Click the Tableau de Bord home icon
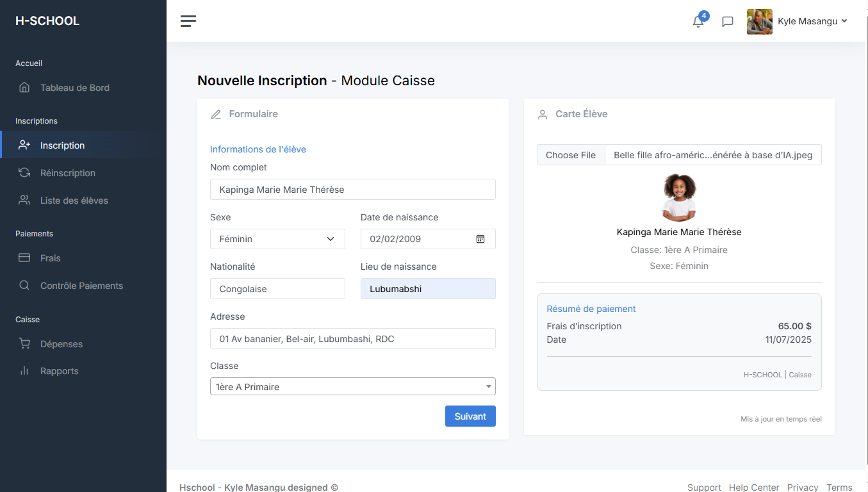868x492 pixels. [24, 88]
